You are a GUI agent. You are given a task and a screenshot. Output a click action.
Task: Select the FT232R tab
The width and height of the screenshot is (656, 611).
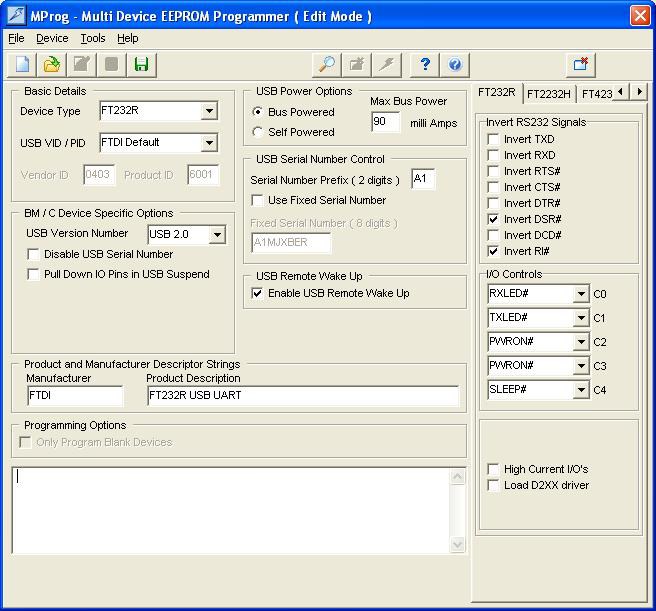click(x=497, y=92)
